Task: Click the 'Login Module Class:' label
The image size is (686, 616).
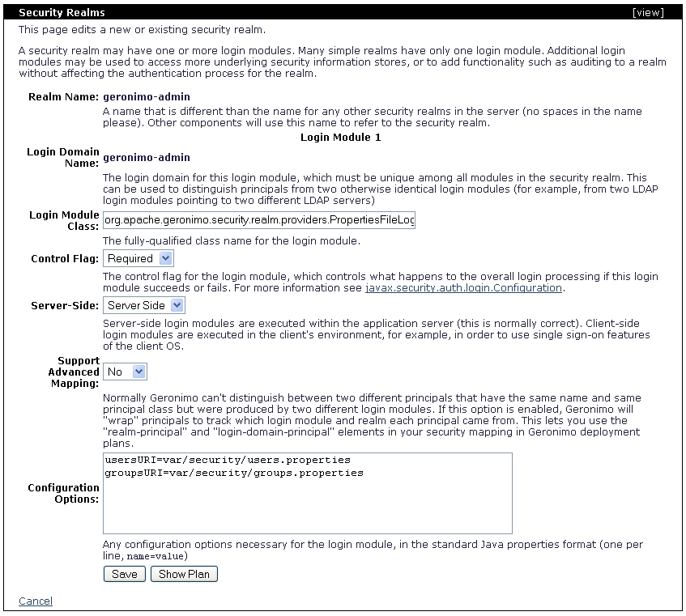Action: [64, 220]
